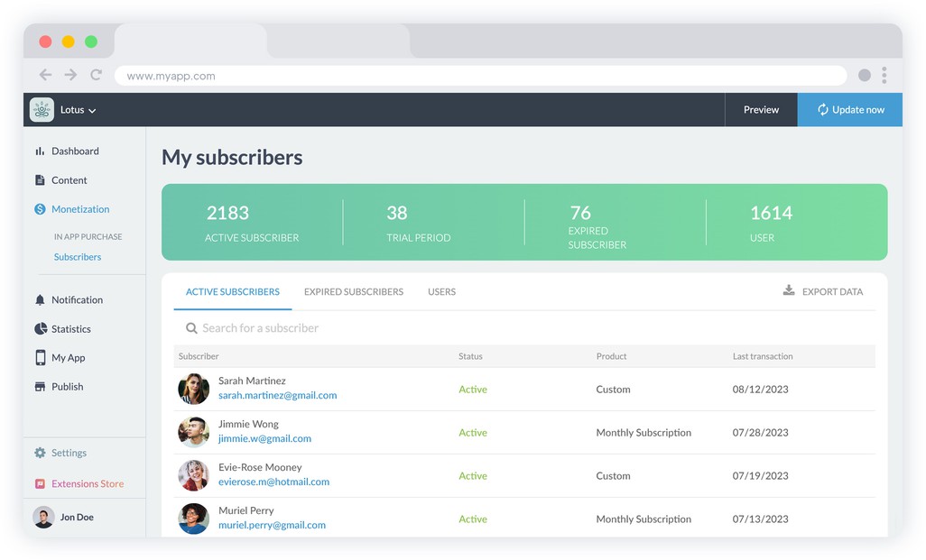Open Settings gear icon
The width and height of the screenshot is (926, 560).
pos(40,454)
